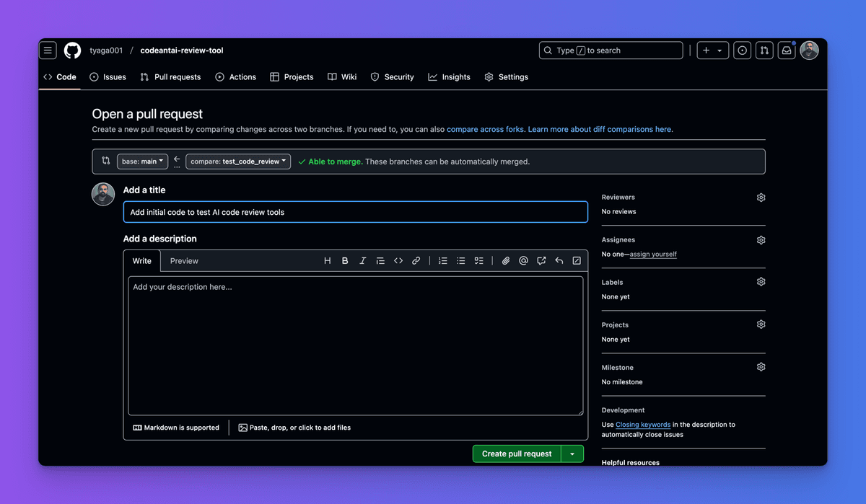Apply italic formatting in the description toolbar

tap(362, 260)
